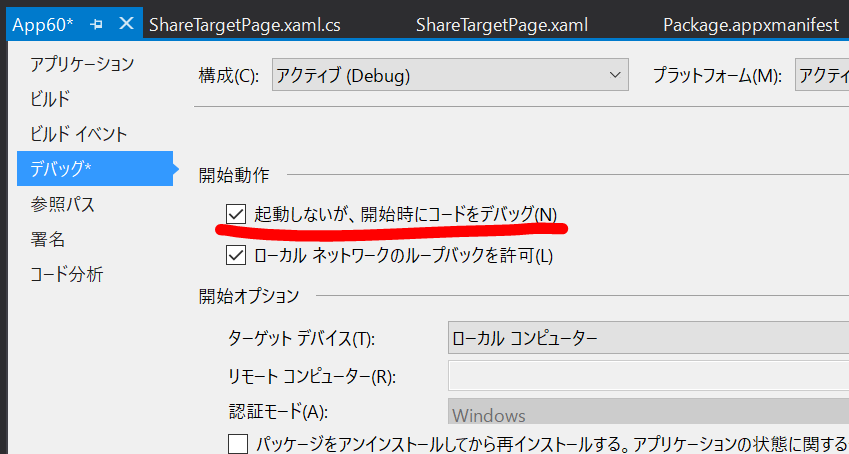The width and height of the screenshot is (849, 454).
Task: Toggle ローカル ネットワークのループバックを許可 checkbox
Action: tap(236, 256)
